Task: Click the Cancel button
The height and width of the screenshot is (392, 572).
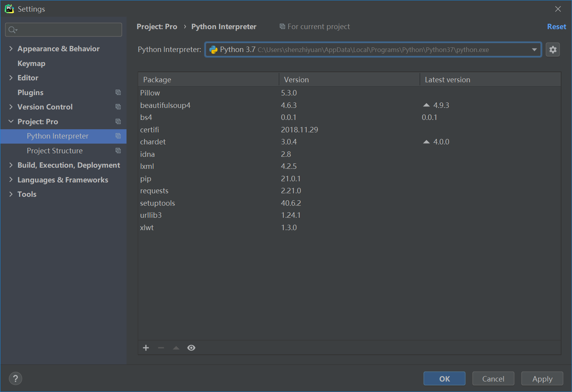Action: pos(493,378)
